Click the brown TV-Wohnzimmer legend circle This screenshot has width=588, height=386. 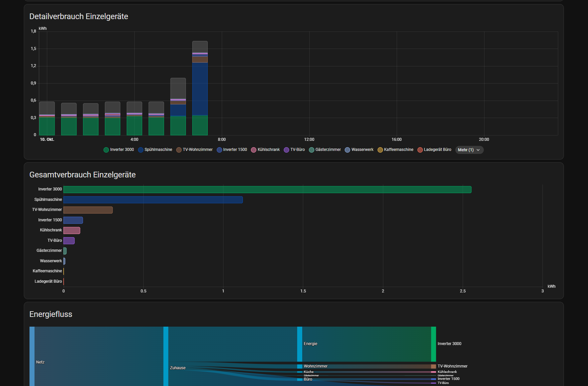click(179, 150)
